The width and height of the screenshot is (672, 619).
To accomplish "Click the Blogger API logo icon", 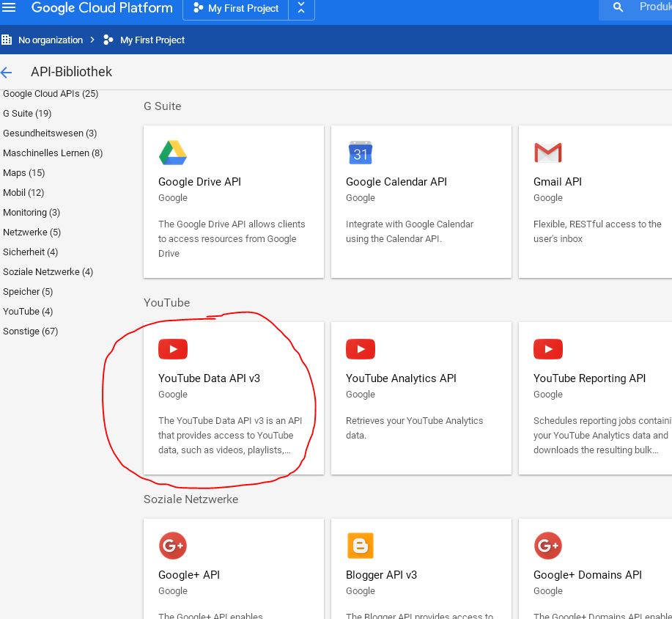I will 361,546.
